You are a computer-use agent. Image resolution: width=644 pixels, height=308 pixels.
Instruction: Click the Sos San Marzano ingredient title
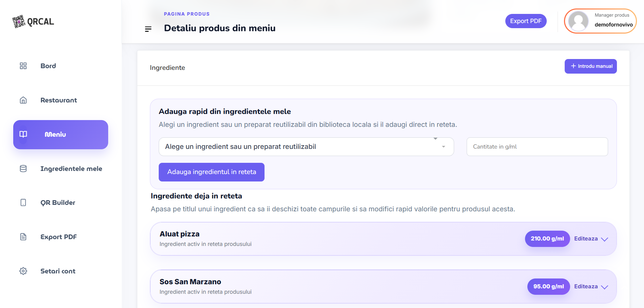(x=190, y=282)
